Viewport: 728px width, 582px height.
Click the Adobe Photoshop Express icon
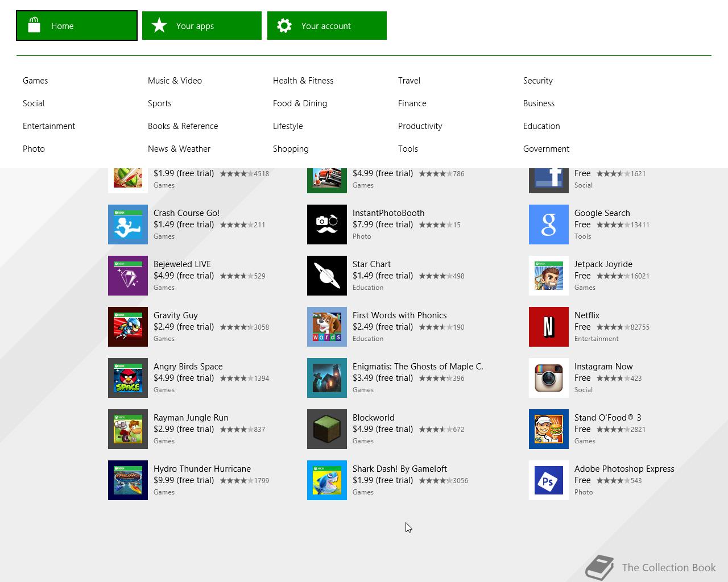click(549, 480)
